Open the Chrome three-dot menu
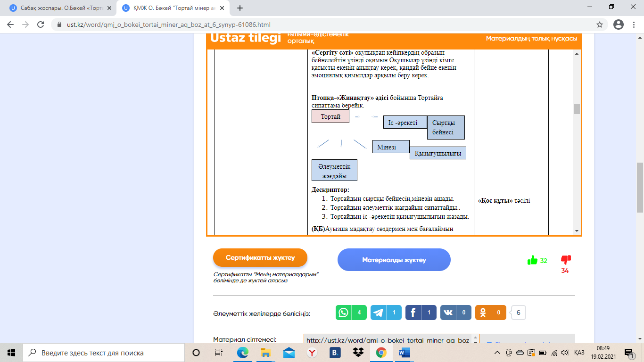The width and height of the screenshot is (644, 362). coord(634,25)
